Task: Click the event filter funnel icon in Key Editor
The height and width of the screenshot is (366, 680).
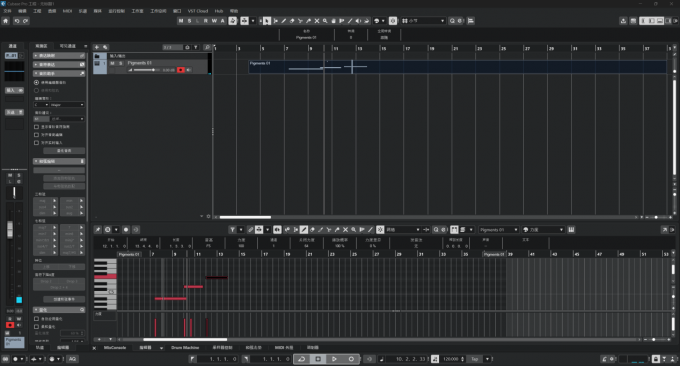Action: click(x=232, y=230)
